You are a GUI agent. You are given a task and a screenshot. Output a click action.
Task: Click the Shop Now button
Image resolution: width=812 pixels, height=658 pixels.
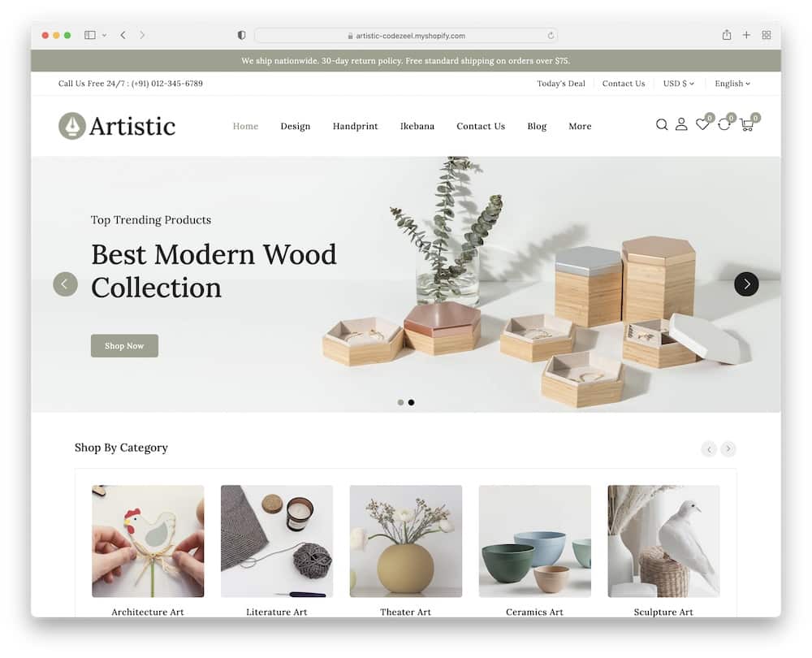point(124,345)
